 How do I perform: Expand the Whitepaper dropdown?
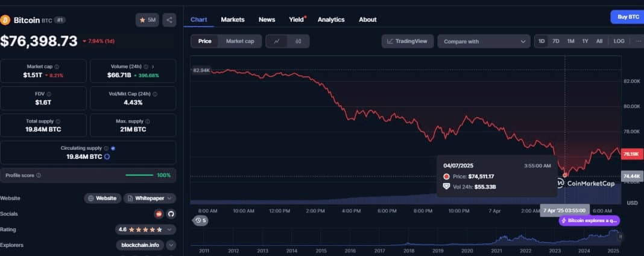point(150,198)
